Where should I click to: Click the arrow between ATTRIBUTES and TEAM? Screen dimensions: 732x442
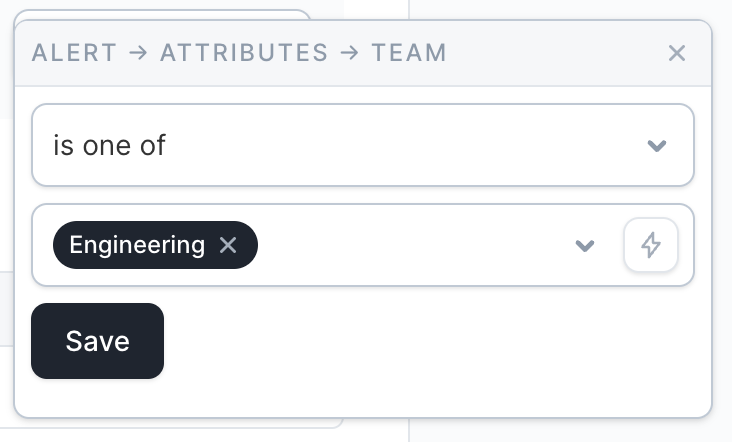tap(350, 53)
